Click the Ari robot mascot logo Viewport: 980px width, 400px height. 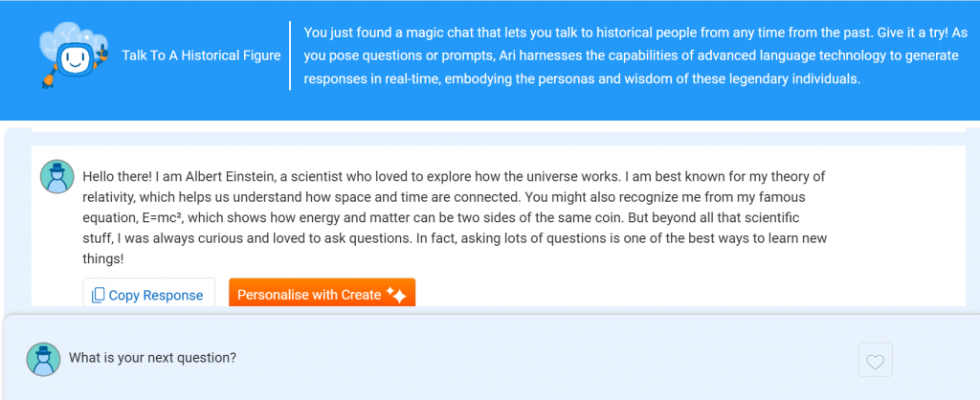[x=73, y=59]
